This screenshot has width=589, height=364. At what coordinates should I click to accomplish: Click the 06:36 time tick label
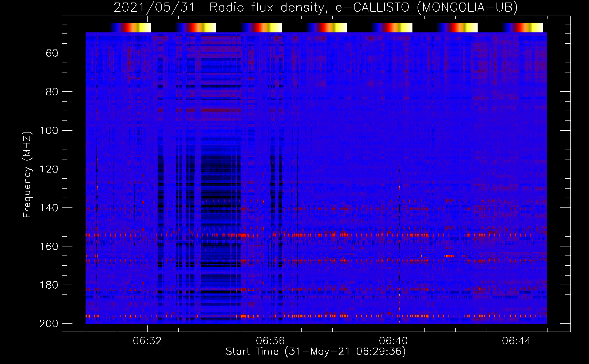(x=270, y=341)
